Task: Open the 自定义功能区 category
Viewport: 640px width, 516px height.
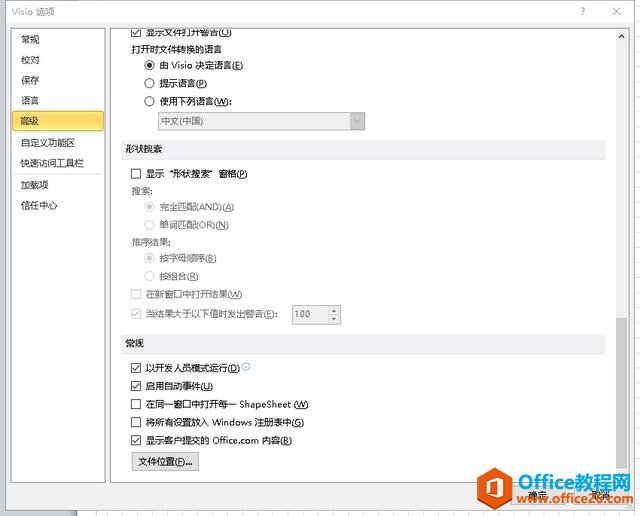Action: (48, 142)
